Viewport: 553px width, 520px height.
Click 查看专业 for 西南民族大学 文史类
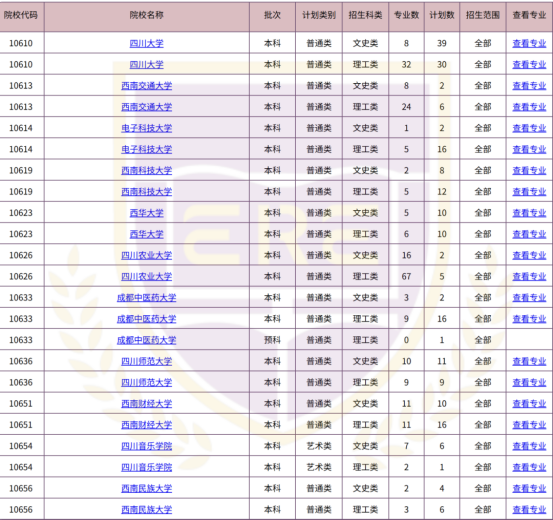click(529, 488)
